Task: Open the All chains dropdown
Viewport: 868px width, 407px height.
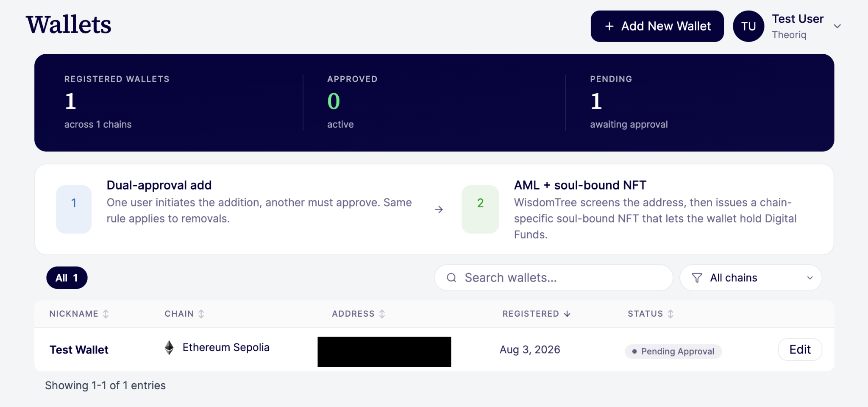Action: point(751,278)
